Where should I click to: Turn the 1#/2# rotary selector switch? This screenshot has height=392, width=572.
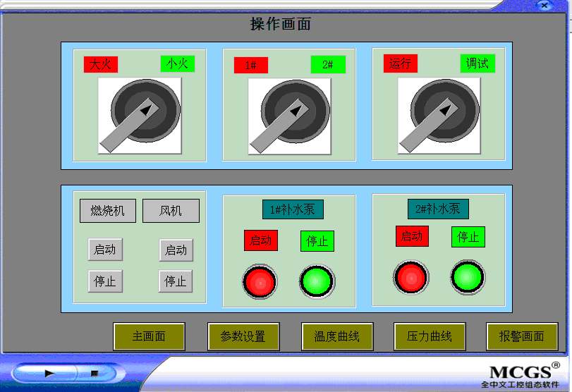point(290,116)
